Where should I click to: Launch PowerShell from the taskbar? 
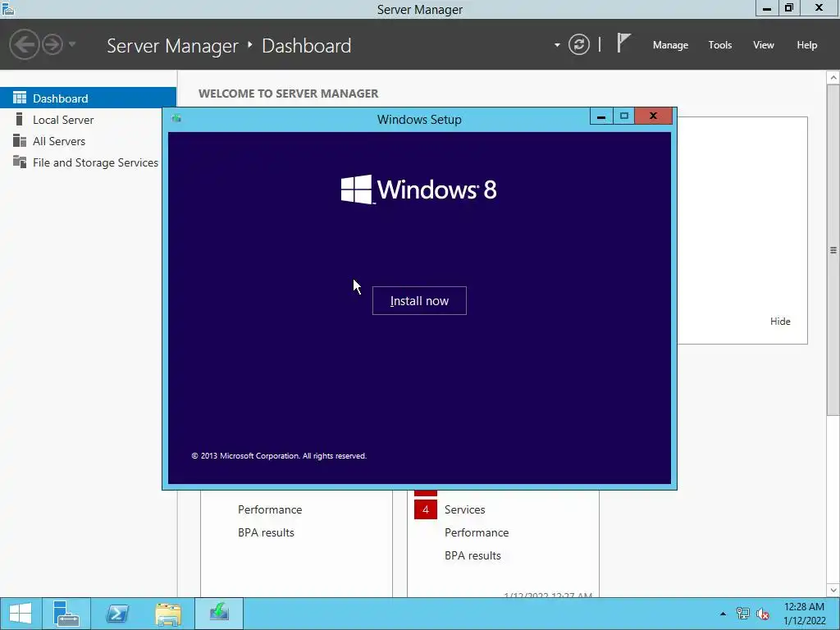117,614
